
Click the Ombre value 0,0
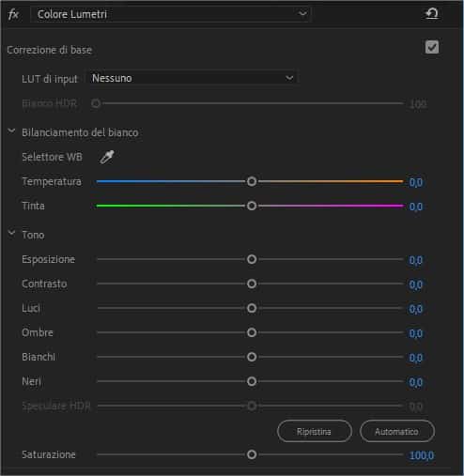tap(416, 333)
